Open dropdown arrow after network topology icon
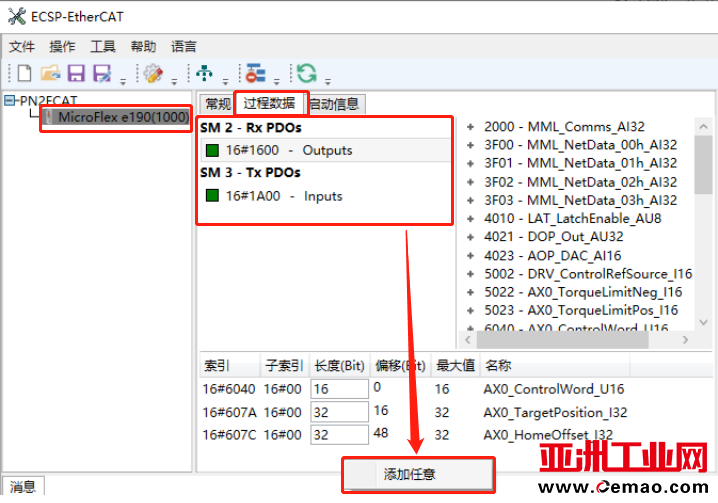The width and height of the screenshot is (718, 503). coord(225,82)
